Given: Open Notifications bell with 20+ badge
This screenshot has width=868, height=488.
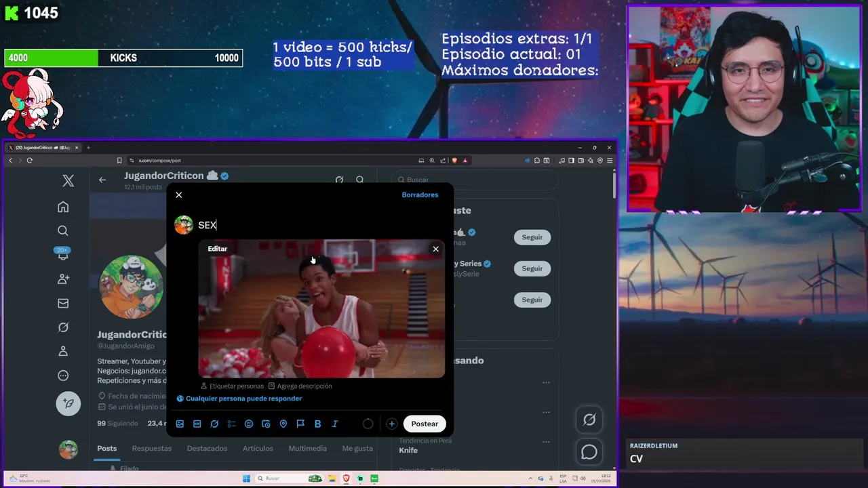Looking at the screenshot, I should tap(63, 254).
